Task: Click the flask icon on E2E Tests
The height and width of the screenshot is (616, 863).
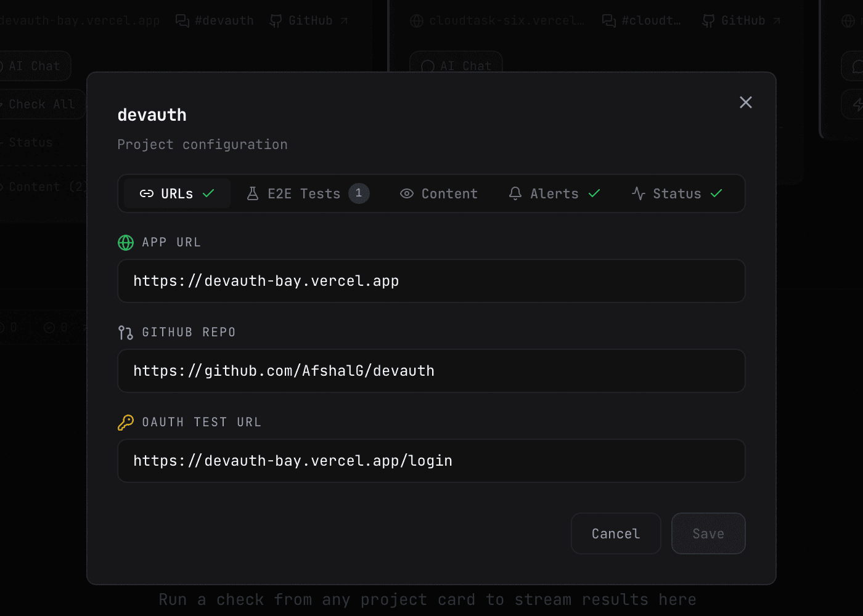Action: pyautogui.click(x=253, y=193)
